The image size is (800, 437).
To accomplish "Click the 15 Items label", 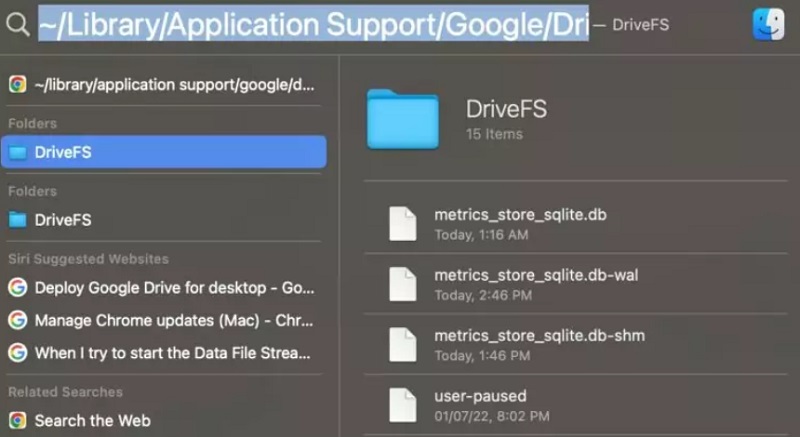I will click(x=494, y=134).
